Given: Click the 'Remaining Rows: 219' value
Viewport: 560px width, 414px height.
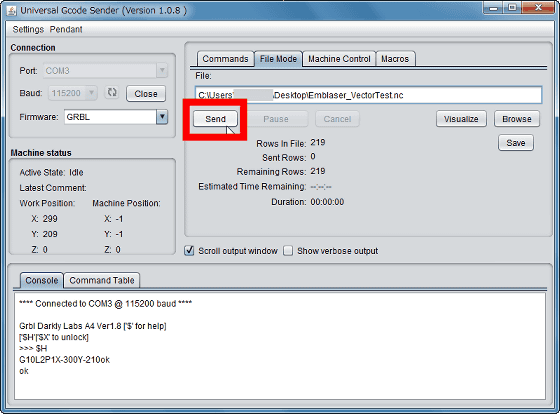Looking at the screenshot, I should coord(318,171).
